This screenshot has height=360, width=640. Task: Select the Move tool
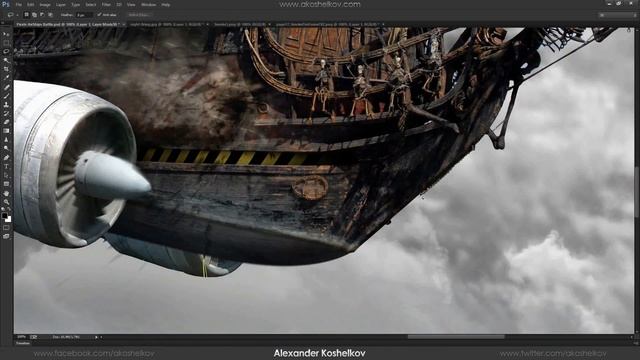tap(6, 34)
